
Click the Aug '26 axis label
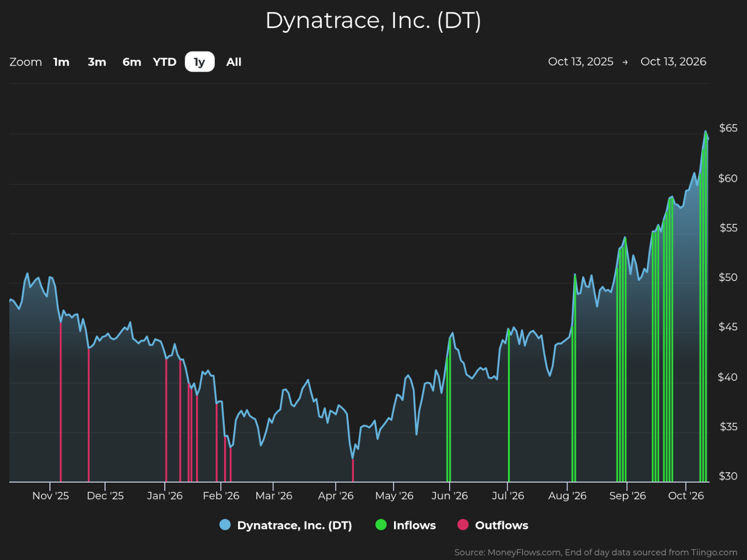[567, 496]
